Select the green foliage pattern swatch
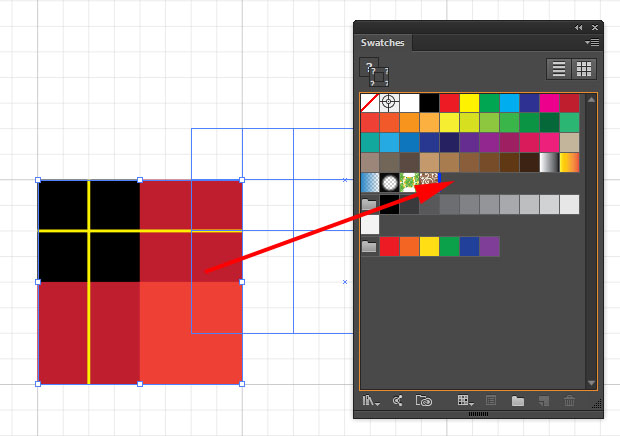Screen dimensions: 620x436 [x=409, y=182]
